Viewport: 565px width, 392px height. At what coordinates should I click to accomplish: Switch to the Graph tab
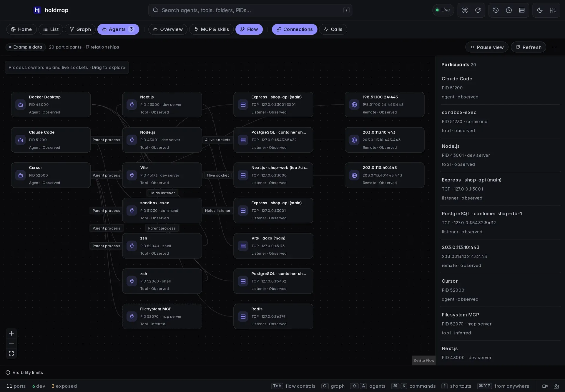pos(80,29)
